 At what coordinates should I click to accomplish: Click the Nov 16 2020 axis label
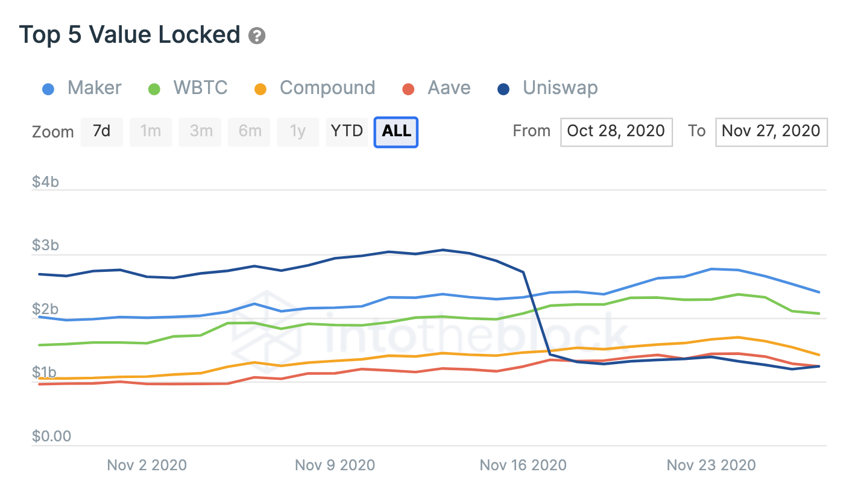tap(523, 465)
